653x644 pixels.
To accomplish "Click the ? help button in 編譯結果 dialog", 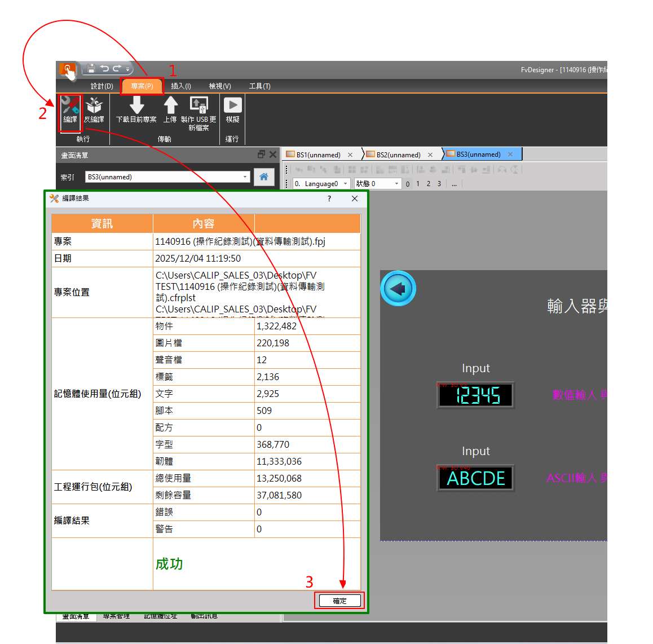I will [x=329, y=199].
